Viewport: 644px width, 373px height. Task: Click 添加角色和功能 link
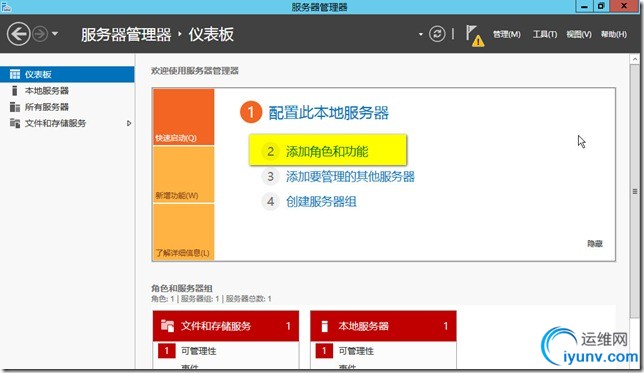click(x=327, y=152)
